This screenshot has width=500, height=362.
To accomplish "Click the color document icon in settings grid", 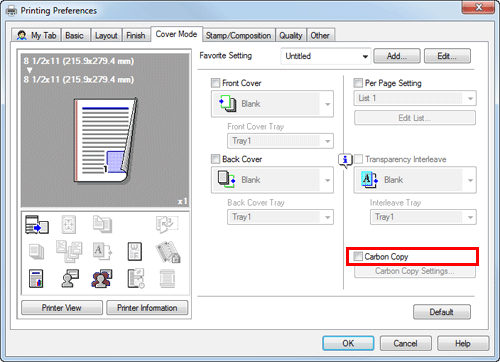I will pyautogui.click(x=36, y=279).
